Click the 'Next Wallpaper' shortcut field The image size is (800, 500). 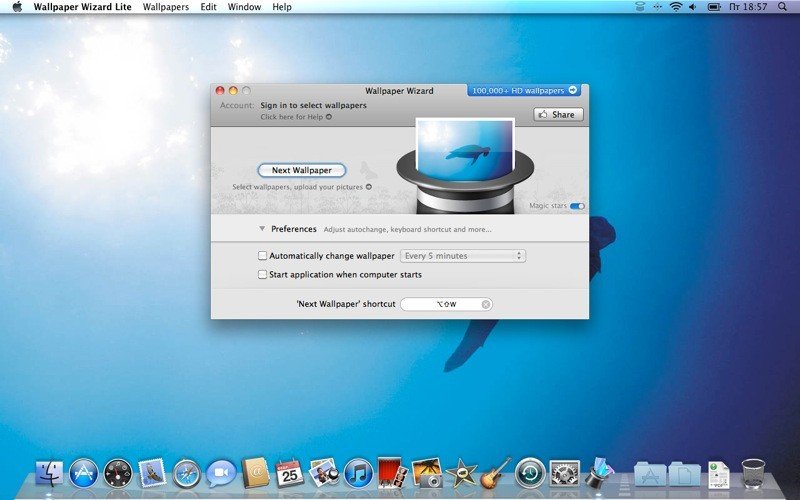tap(446, 305)
